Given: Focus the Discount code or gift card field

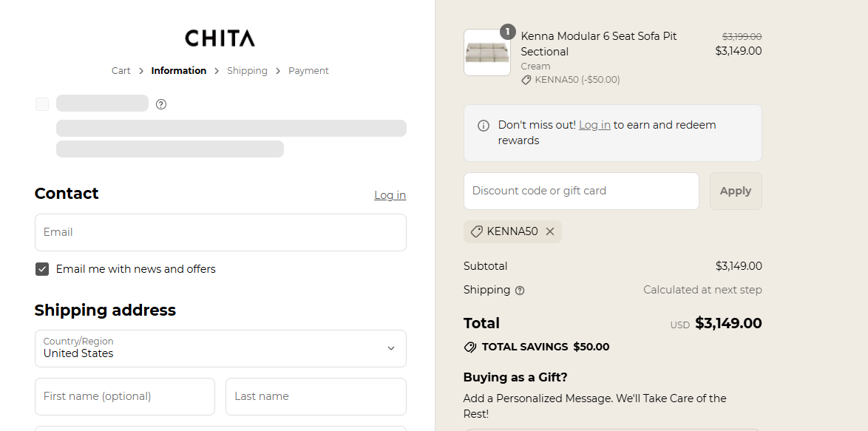Looking at the screenshot, I should click(581, 191).
